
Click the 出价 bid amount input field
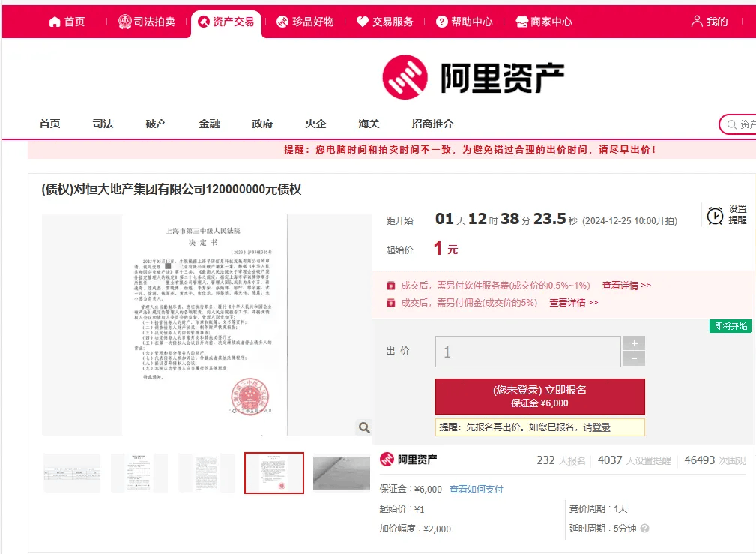pyautogui.click(x=528, y=352)
